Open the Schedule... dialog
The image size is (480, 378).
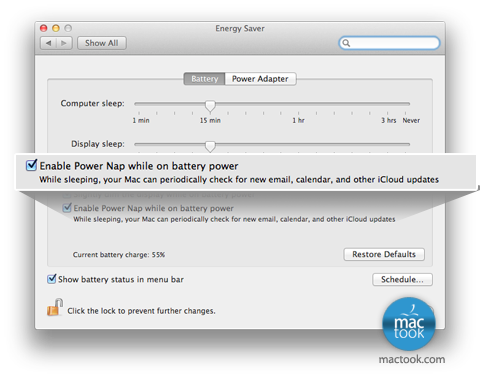coord(402,279)
